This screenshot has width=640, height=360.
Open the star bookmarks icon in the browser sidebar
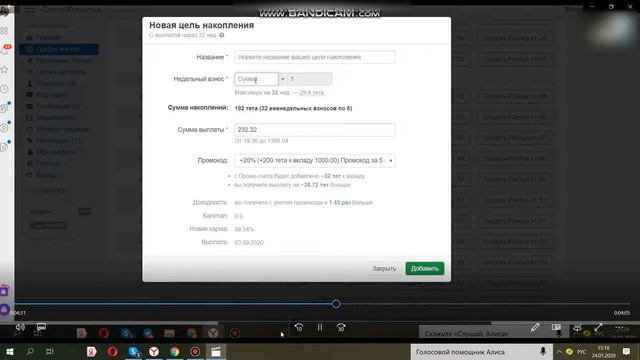4,69
